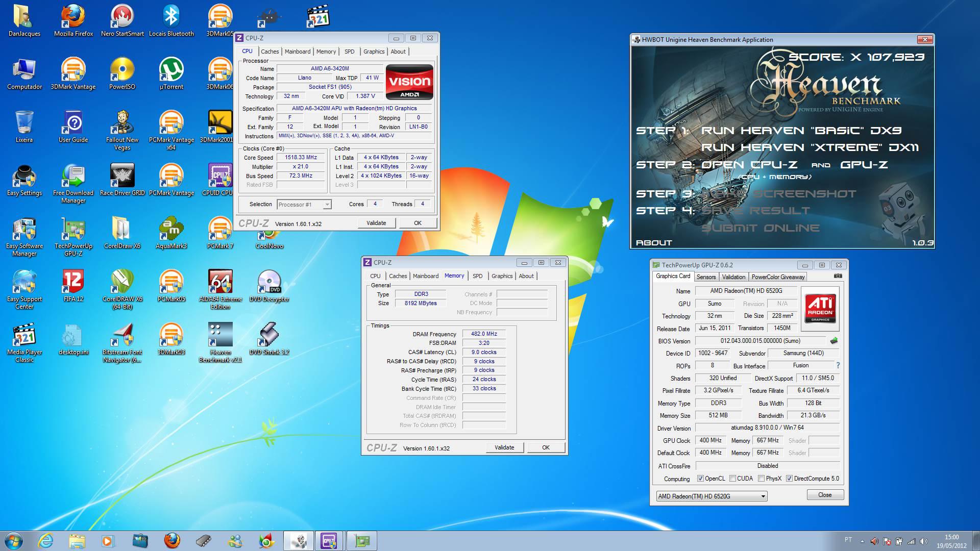The width and height of the screenshot is (980, 551).
Task: Click the DRAM Frequency value field
Action: (484, 334)
